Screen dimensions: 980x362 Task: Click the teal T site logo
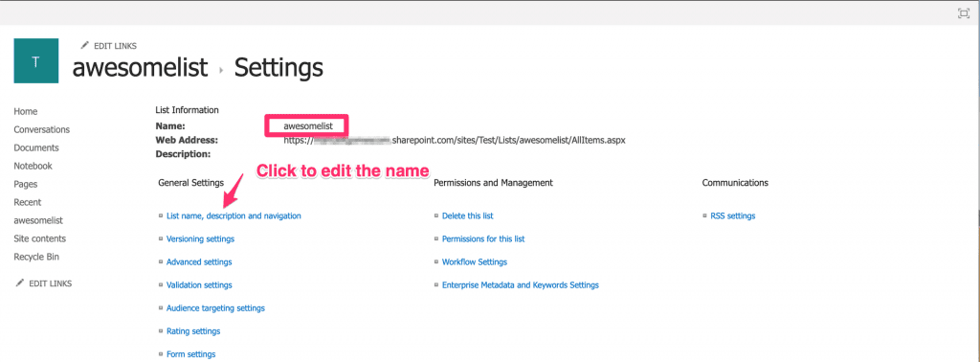(x=35, y=60)
